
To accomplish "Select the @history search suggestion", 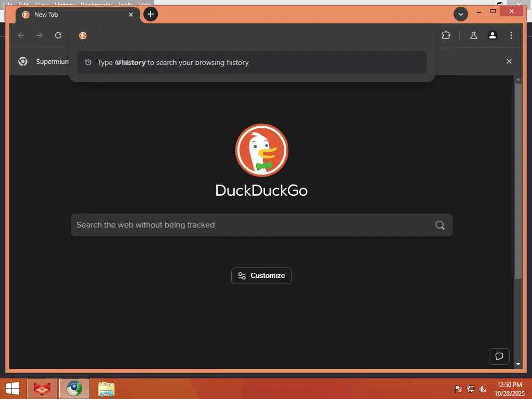I will pyautogui.click(x=252, y=62).
